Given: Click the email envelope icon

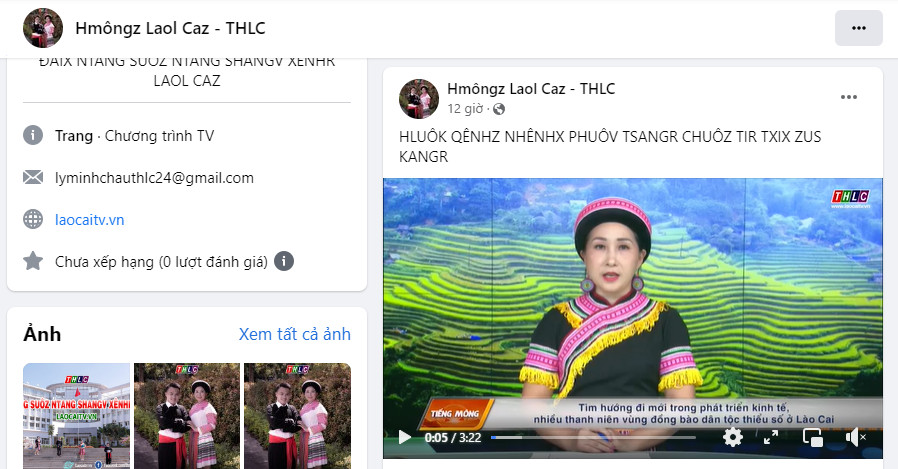Looking at the screenshot, I should [33, 178].
